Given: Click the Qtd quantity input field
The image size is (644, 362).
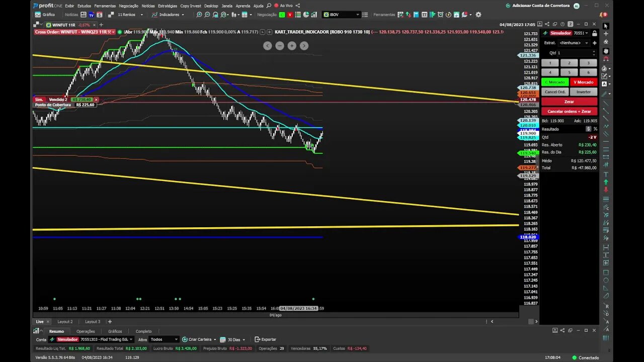Looking at the screenshot, I should (x=573, y=53).
